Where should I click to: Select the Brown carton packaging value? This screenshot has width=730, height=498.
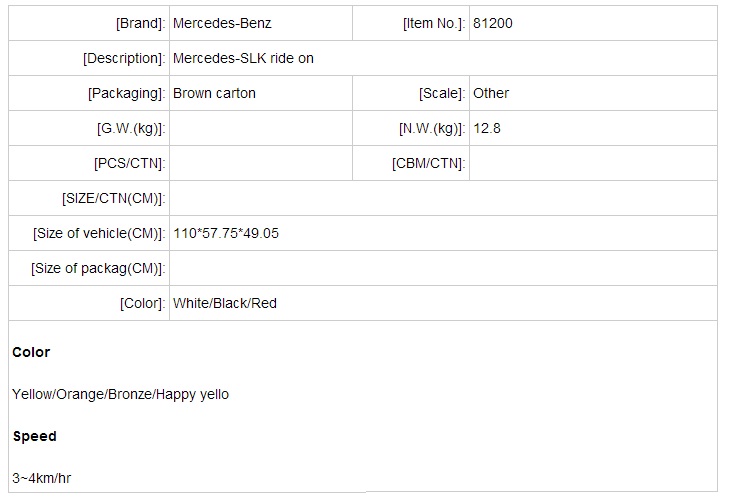[x=214, y=93]
